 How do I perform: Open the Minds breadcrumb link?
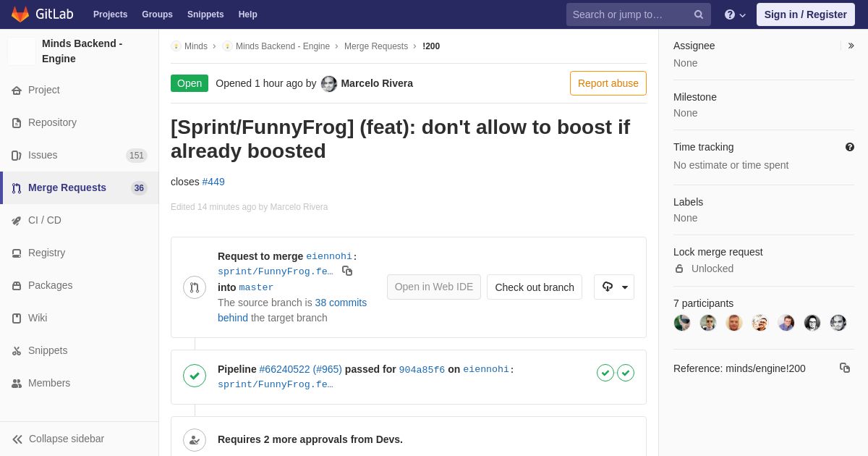point(196,46)
